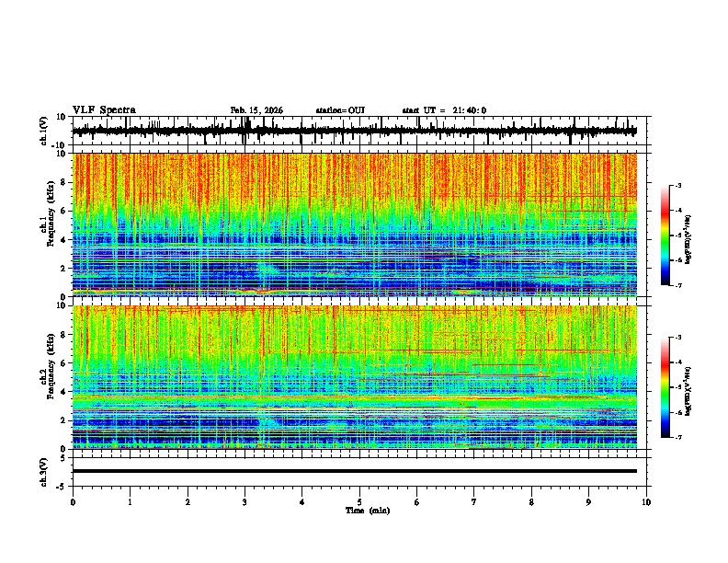Viewport: 728px width, 563px height.
Task: Click the "8" kHz tick on ch.1 spectrogram
Action: pos(63,182)
